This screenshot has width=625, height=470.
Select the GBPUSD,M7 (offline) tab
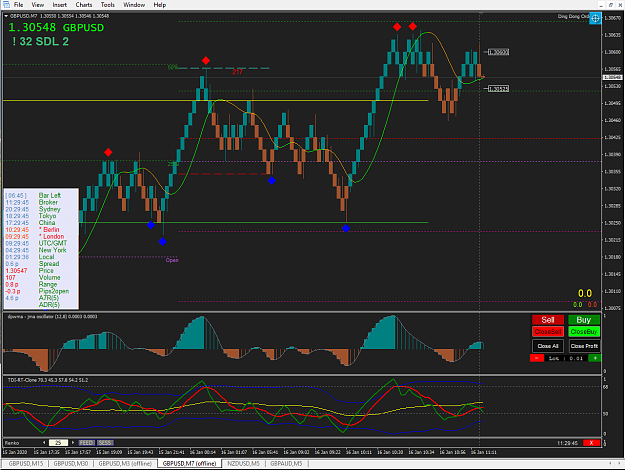click(189, 464)
